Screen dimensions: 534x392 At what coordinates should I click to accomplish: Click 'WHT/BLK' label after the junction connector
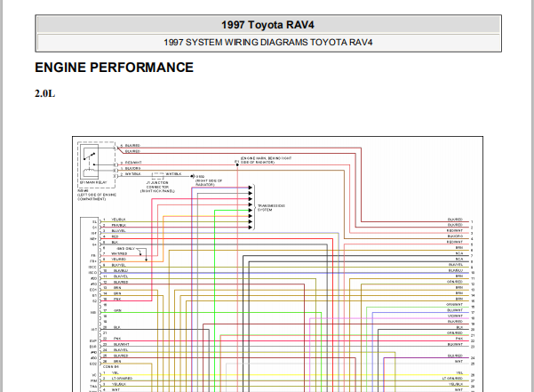(173, 174)
